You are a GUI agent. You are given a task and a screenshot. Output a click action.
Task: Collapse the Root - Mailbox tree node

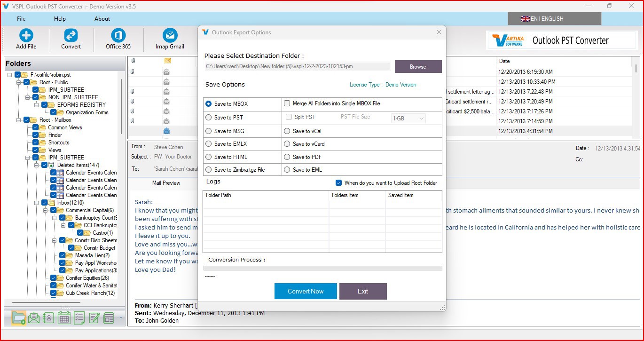19,120
